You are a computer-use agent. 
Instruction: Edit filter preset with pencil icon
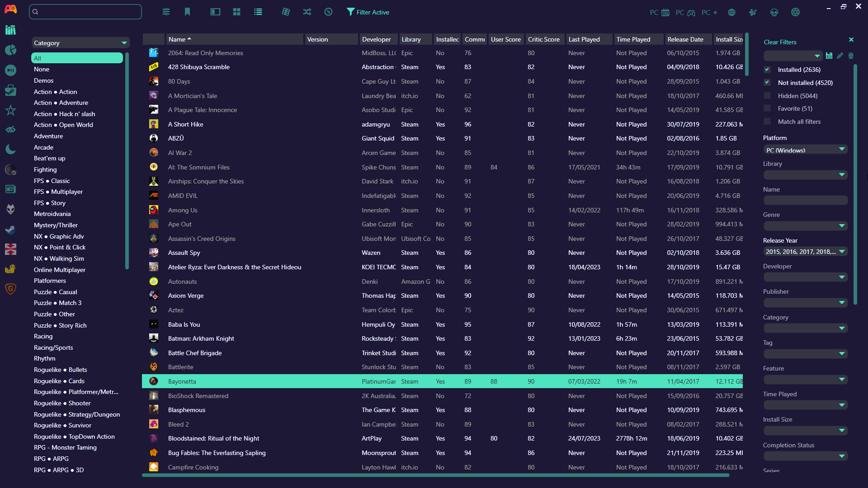pos(840,56)
